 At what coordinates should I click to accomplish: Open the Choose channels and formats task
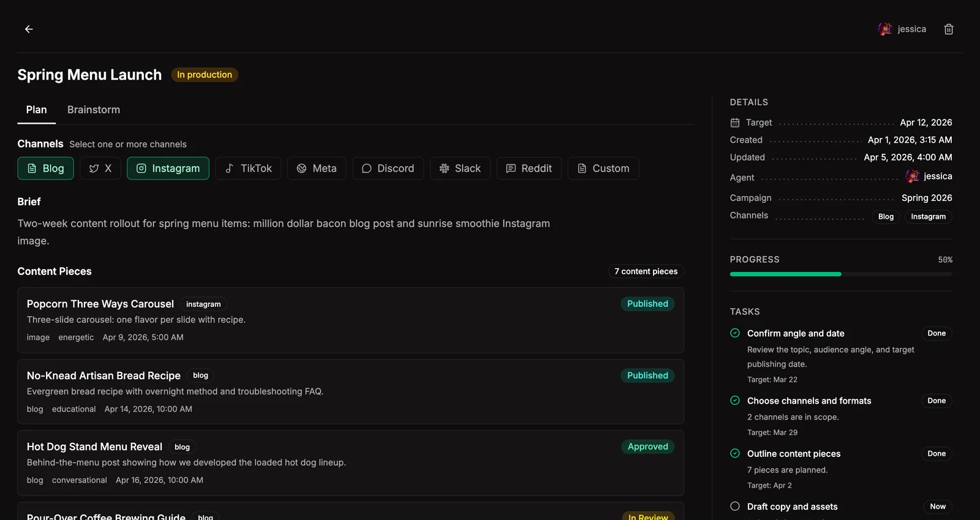[809, 401]
